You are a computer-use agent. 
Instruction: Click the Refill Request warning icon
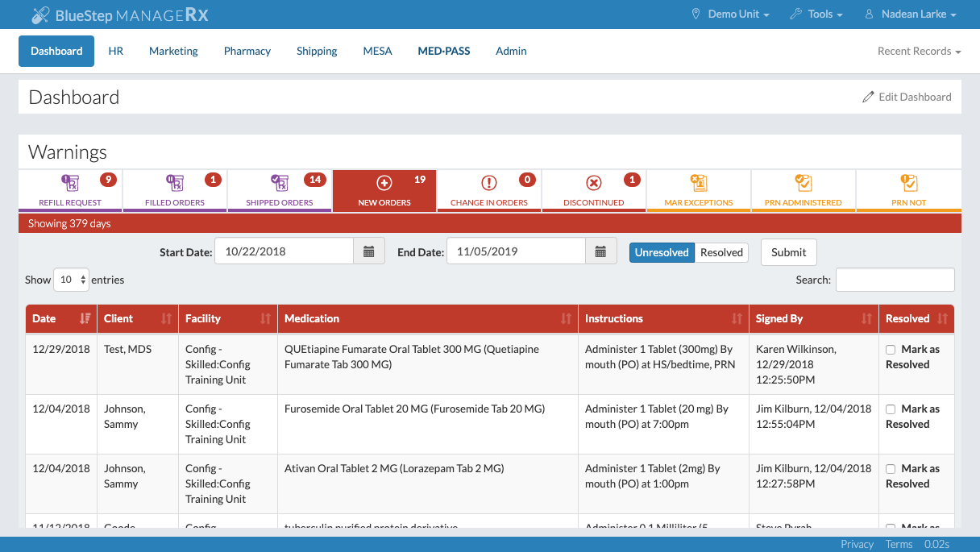coord(70,183)
